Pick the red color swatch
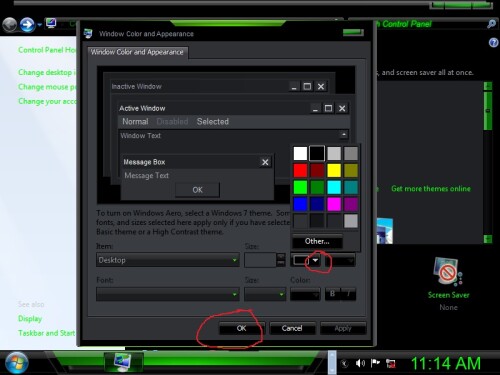Viewport: 500px width, 375px height. point(300,170)
